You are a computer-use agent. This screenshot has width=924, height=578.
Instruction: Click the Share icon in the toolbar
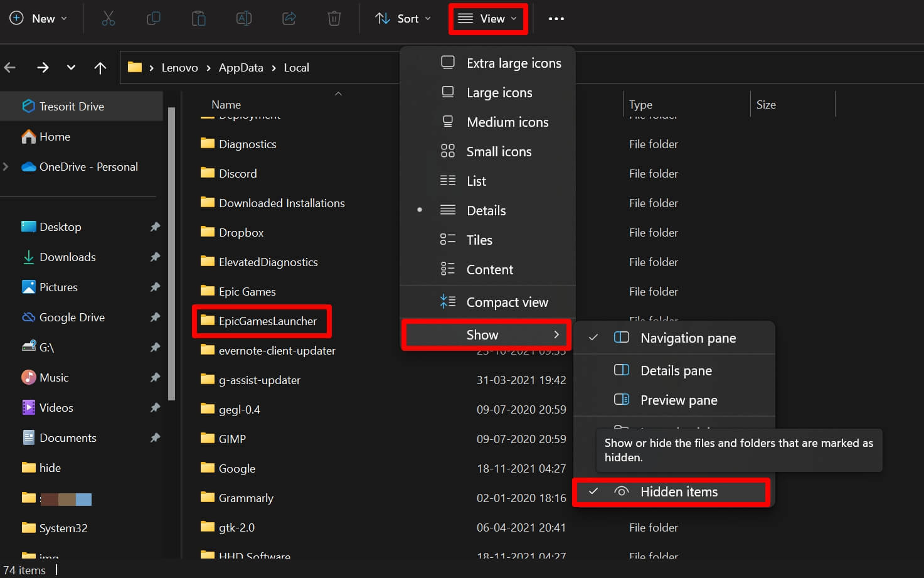click(x=289, y=18)
